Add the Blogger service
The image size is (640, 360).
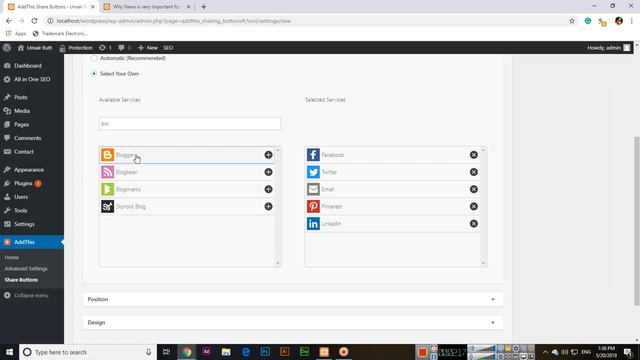pyautogui.click(x=268, y=155)
